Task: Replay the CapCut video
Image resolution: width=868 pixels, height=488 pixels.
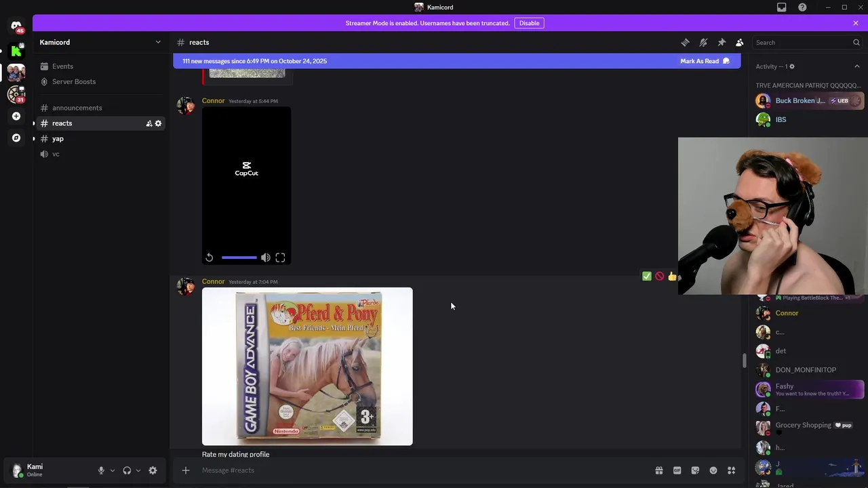Action: coord(210,258)
